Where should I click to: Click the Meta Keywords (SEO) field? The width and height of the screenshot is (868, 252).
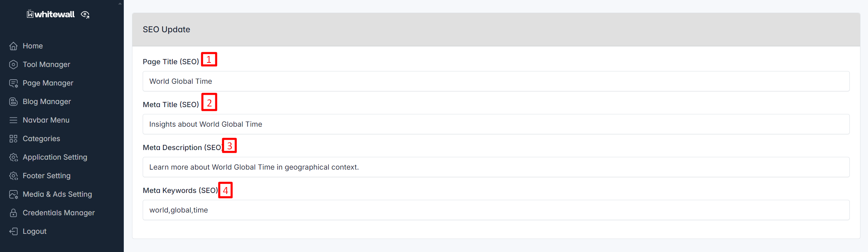click(x=496, y=210)
